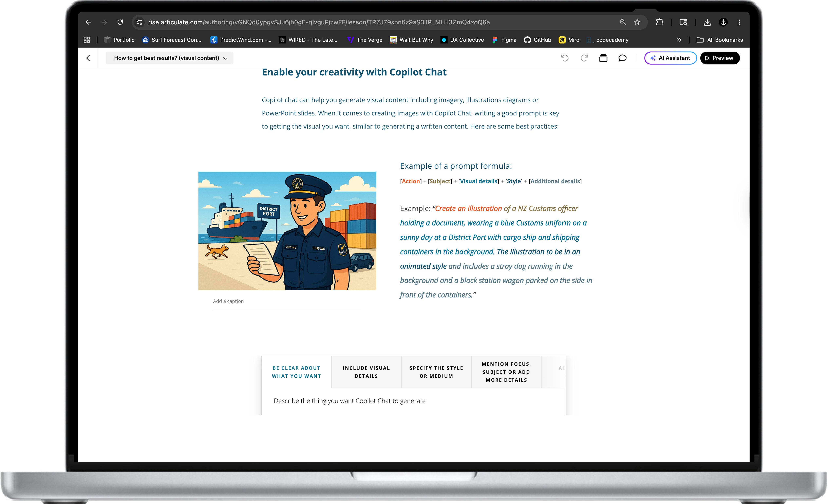Open site information icon in the address bar
The height and width of the screenshot is (504, 828).
139,22
